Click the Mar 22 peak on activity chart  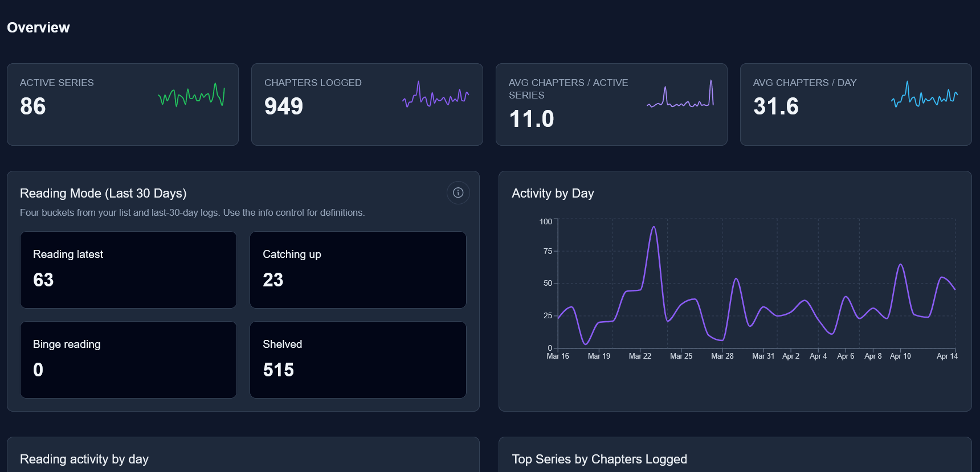point(654,228)
